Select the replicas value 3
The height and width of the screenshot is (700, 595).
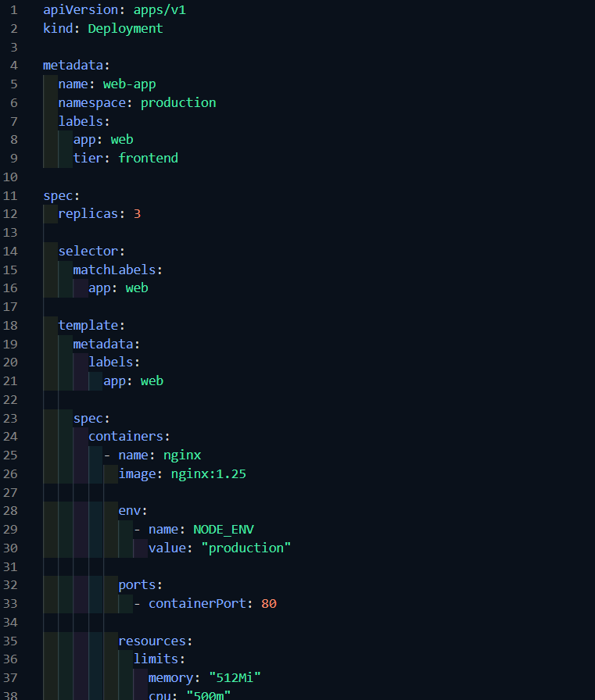coord(137,214)
